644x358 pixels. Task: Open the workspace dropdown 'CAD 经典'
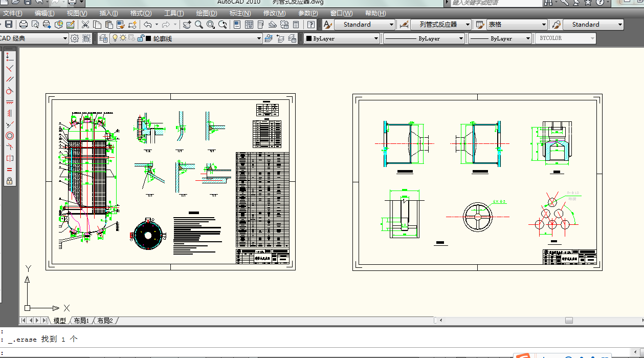point(33,38)
